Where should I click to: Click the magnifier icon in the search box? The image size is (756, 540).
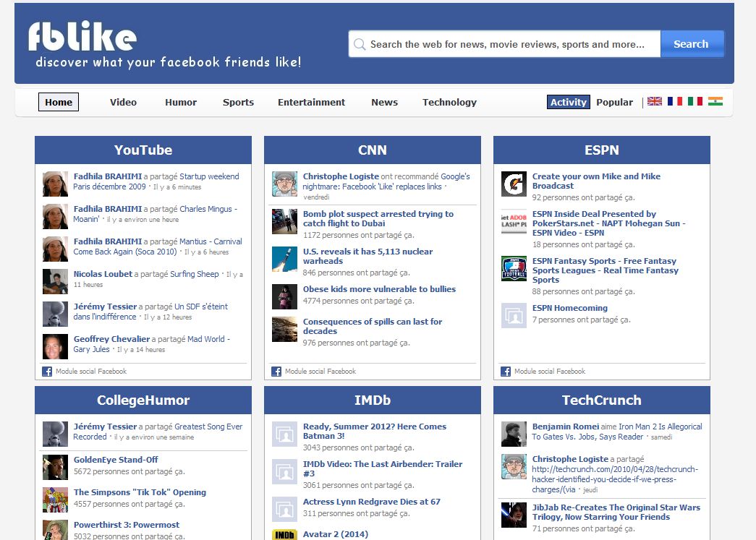pos(360,44)
